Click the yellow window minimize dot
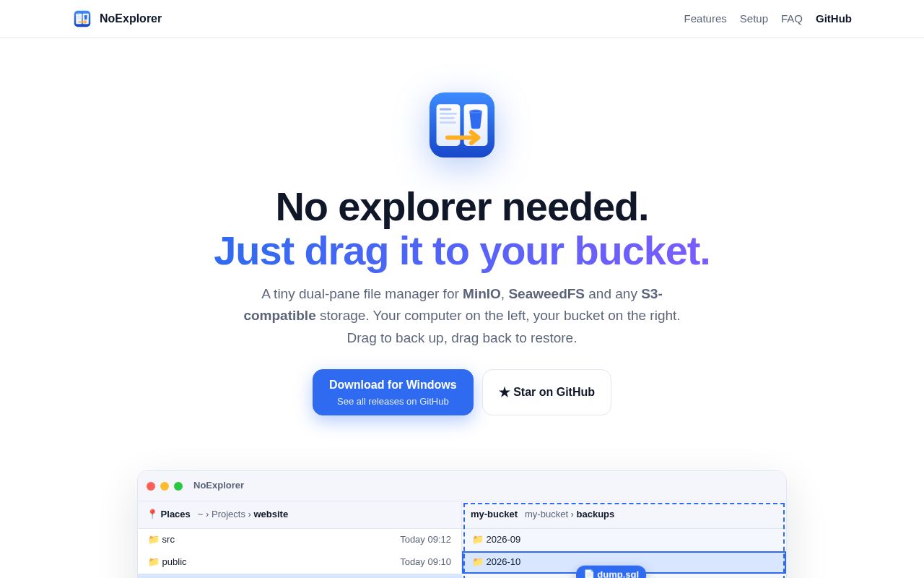Image resolution: width=924 pixels, height=578 pixels. pos(165,486)
